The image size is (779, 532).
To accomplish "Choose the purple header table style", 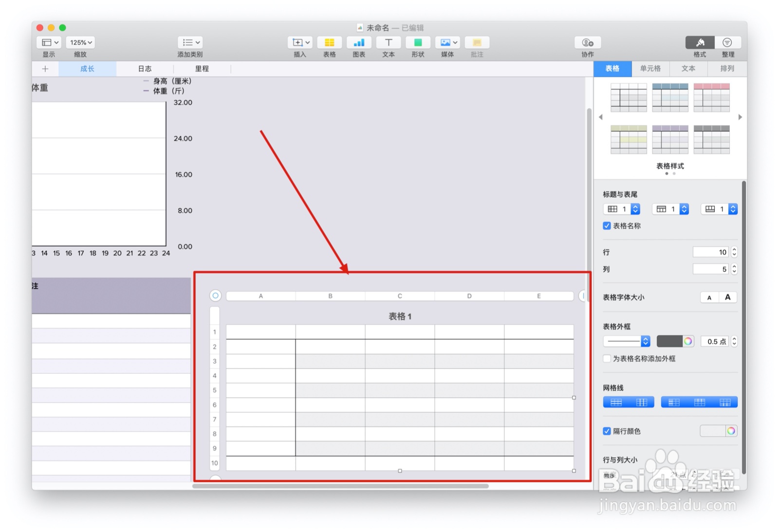I will tap(670, 140).
